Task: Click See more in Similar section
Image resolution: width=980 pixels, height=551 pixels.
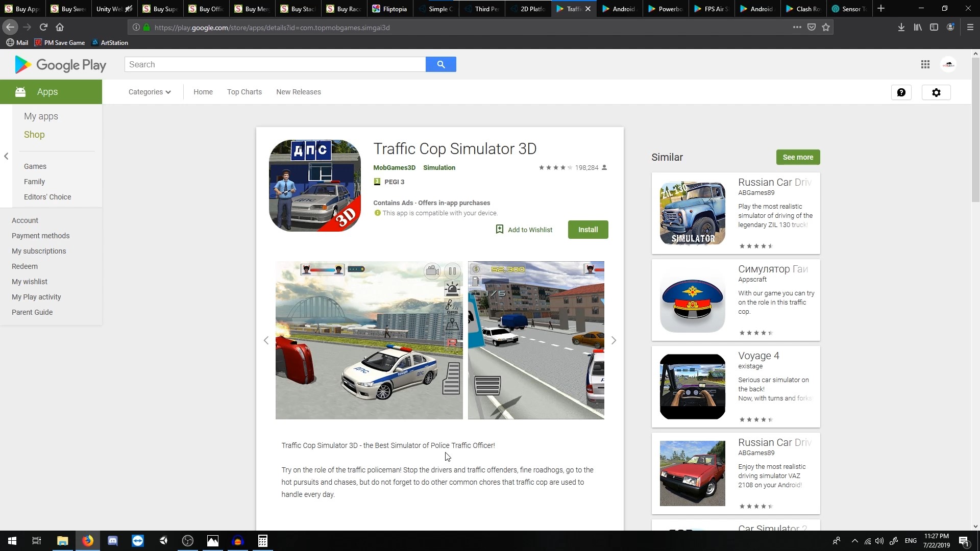Action: click(x=797, y=157)
